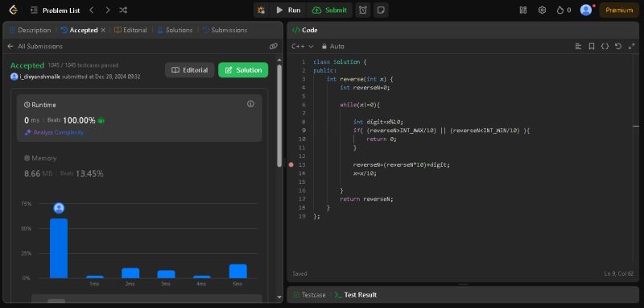Click the format code icon

[578, 47]
